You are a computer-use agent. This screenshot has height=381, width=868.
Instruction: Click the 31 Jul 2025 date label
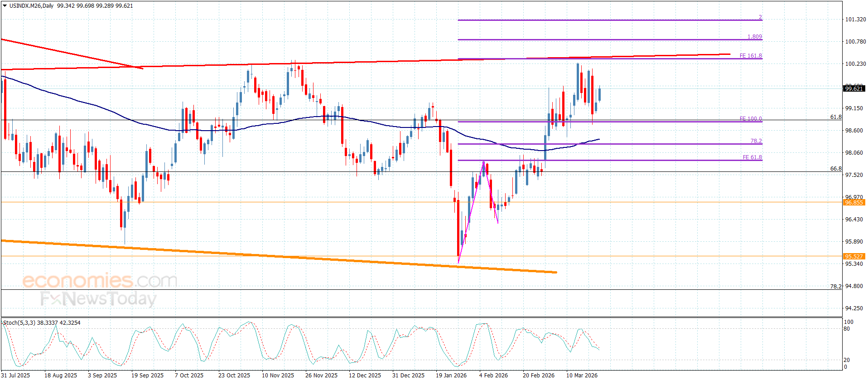[15, 375]
